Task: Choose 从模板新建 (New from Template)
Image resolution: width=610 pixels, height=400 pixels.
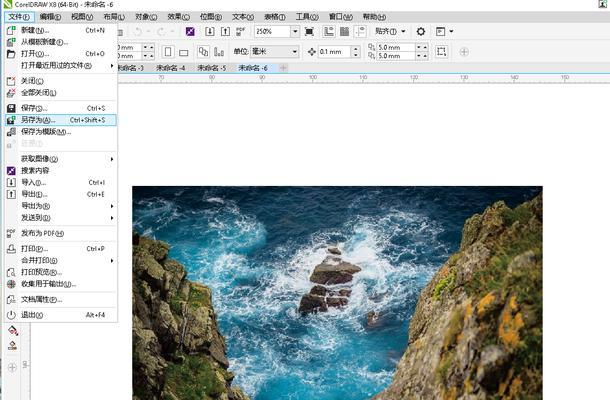Action: point(61,42)
